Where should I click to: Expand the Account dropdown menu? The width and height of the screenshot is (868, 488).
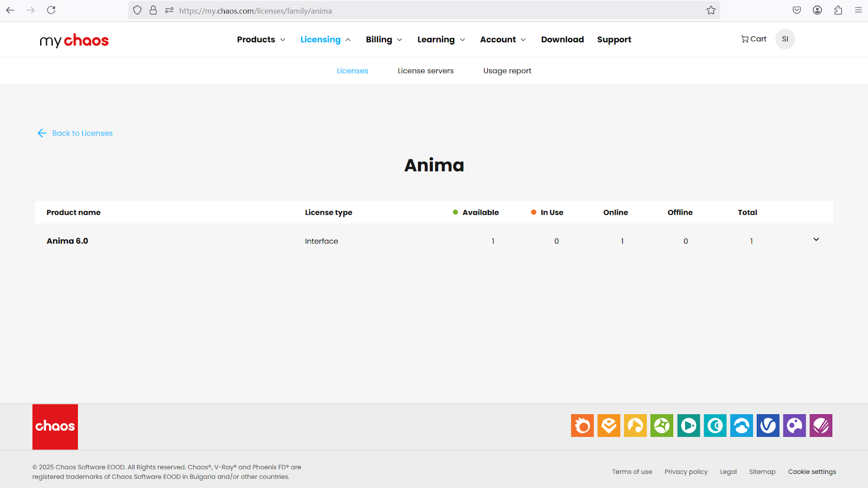(502, 40)
